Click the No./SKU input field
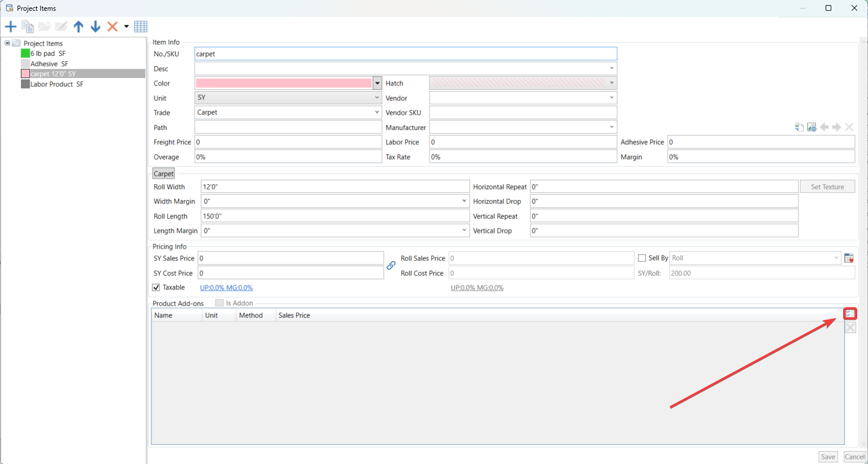Image resolution: width=868 pixels, height=464 pixels. coord(406,54)
